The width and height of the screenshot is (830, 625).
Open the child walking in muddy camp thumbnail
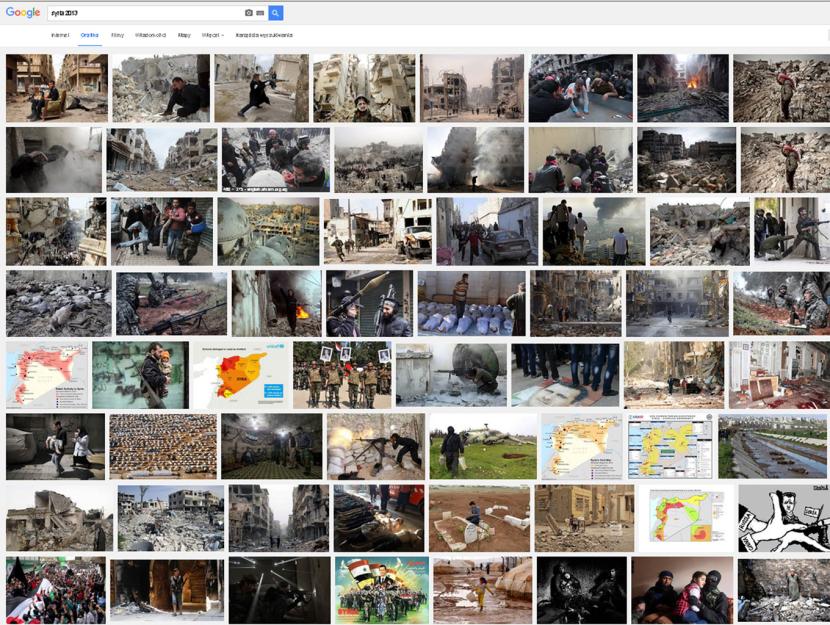(482, 590)
